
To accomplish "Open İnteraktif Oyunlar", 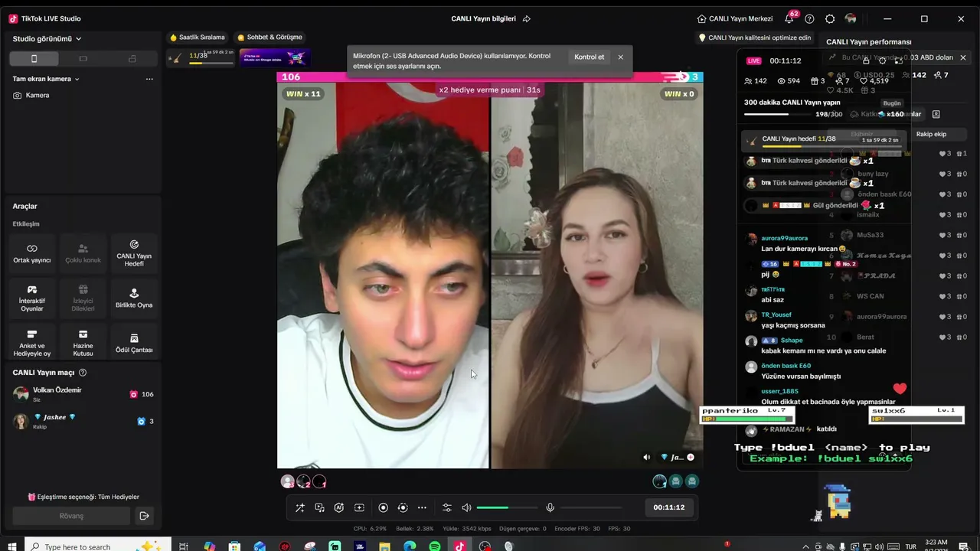I will click(32, 298).
